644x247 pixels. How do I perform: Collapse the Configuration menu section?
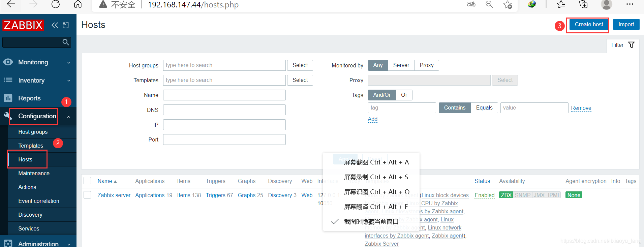[x=69, y=117]
